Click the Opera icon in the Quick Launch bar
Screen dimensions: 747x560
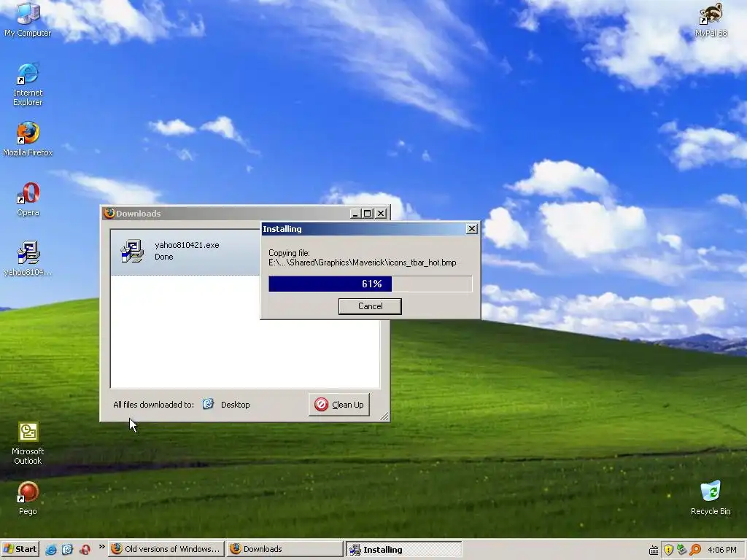point(85,550)
